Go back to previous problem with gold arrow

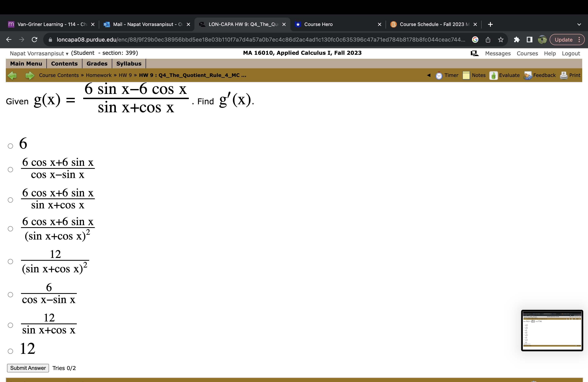tap(12, 75)
